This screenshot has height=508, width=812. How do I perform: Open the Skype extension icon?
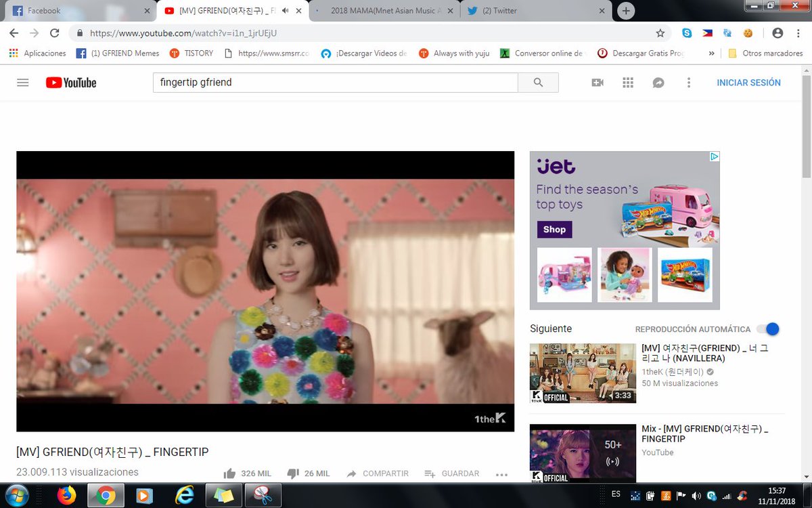tap(687, 33)
